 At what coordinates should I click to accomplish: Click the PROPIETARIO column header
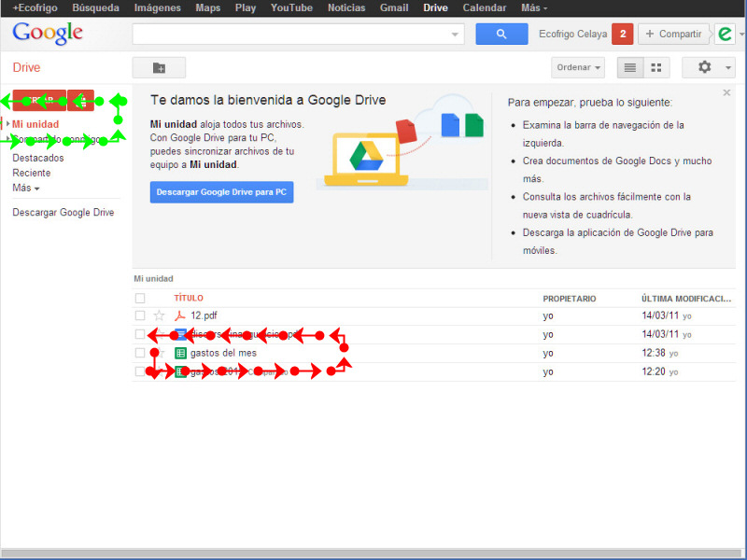click(570, 299)
